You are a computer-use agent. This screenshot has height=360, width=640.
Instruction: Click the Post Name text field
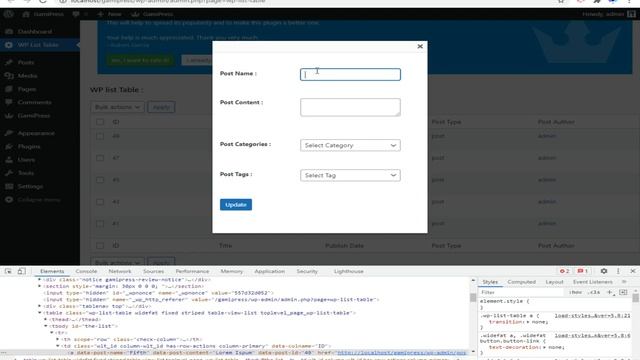tap(350, 74)
